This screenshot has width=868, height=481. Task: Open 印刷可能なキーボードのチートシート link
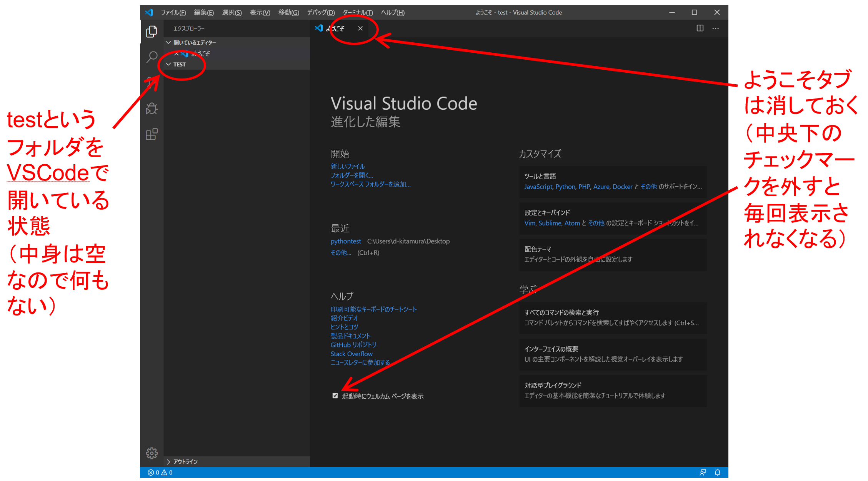(x=373, y=309)
